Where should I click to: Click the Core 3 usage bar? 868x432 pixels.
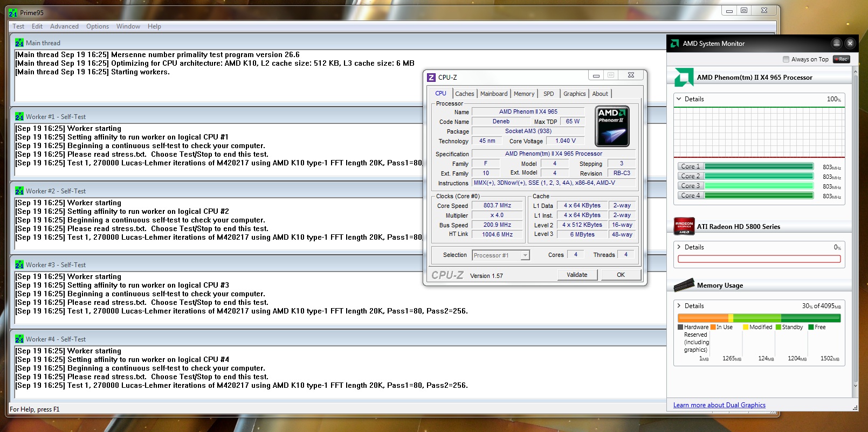tap(759, 186)
